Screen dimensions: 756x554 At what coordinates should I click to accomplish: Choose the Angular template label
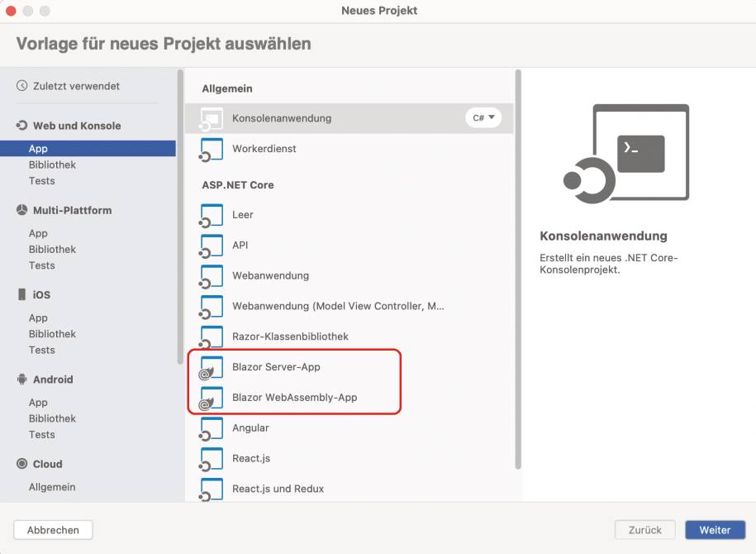(x=250, y=428)
